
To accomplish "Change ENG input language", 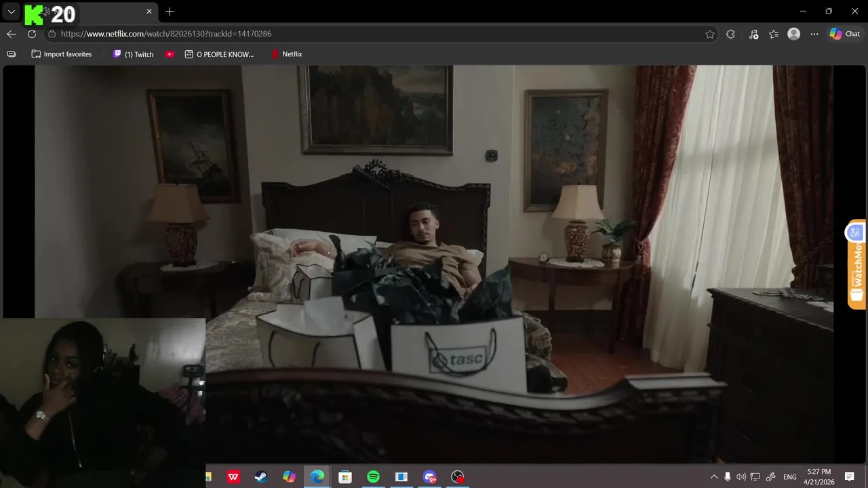I will [x=790, y=477].
